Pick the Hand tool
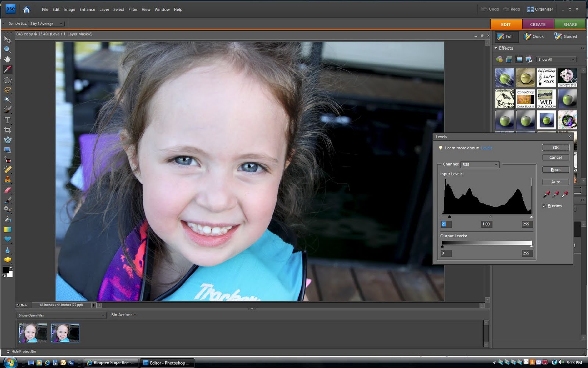Viewport: 588px width, 368px height. 7,59
